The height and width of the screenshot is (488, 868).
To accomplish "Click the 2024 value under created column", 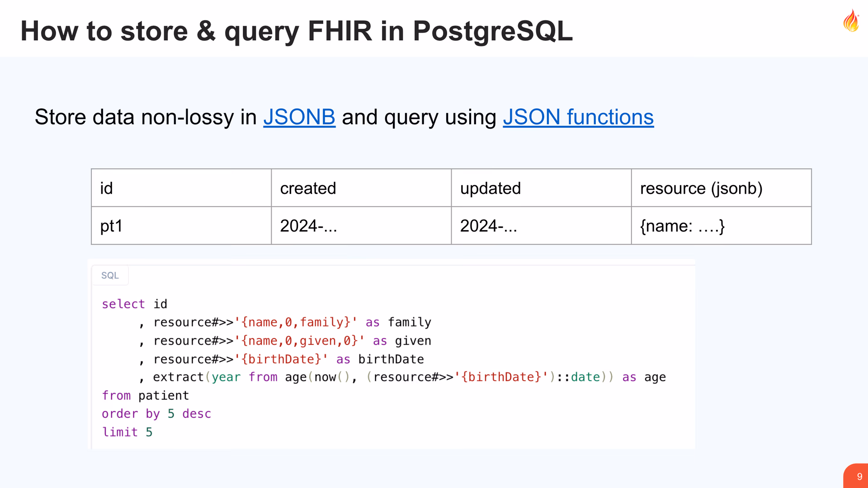I will [x=308, y=226].
